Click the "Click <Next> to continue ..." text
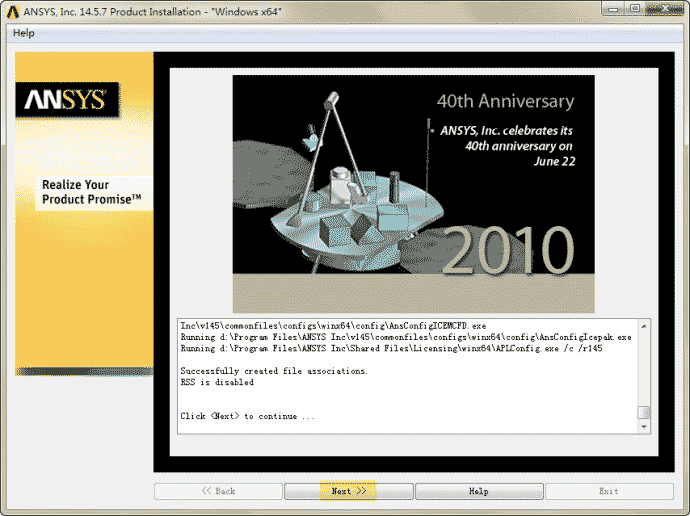This screenshot has width=690, height=516. (248, 416)
